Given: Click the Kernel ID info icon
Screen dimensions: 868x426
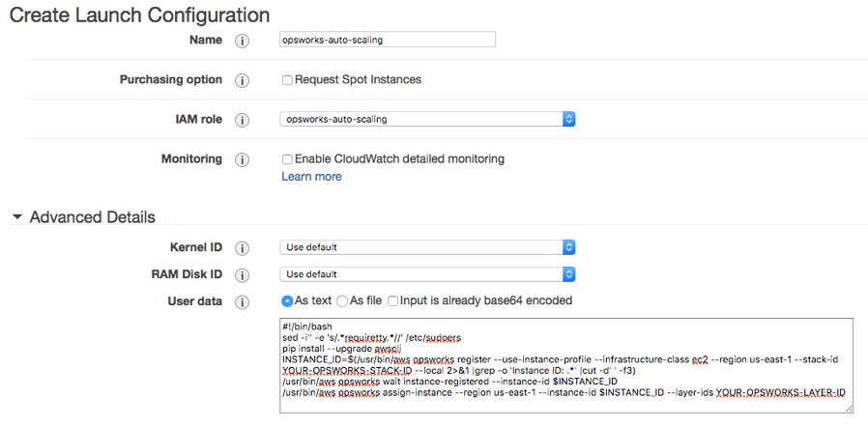Looking at the screenshot, I should (242, 248).
